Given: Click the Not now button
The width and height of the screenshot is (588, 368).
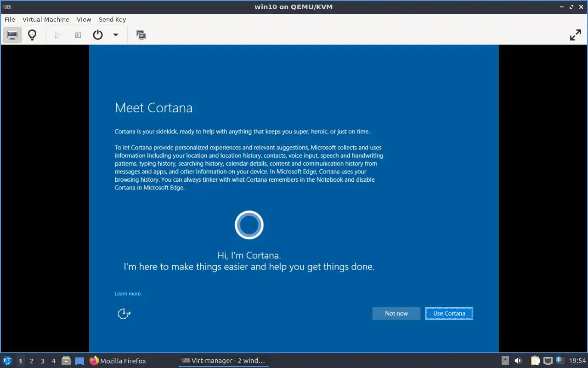Looking at the screenshot, I should click(x=396, y=313).
